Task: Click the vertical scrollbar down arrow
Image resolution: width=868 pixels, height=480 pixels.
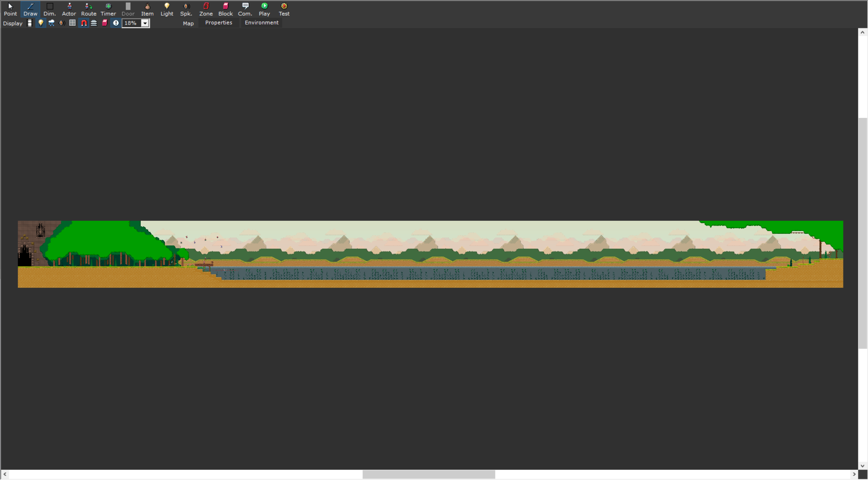Action: [862, 465]
